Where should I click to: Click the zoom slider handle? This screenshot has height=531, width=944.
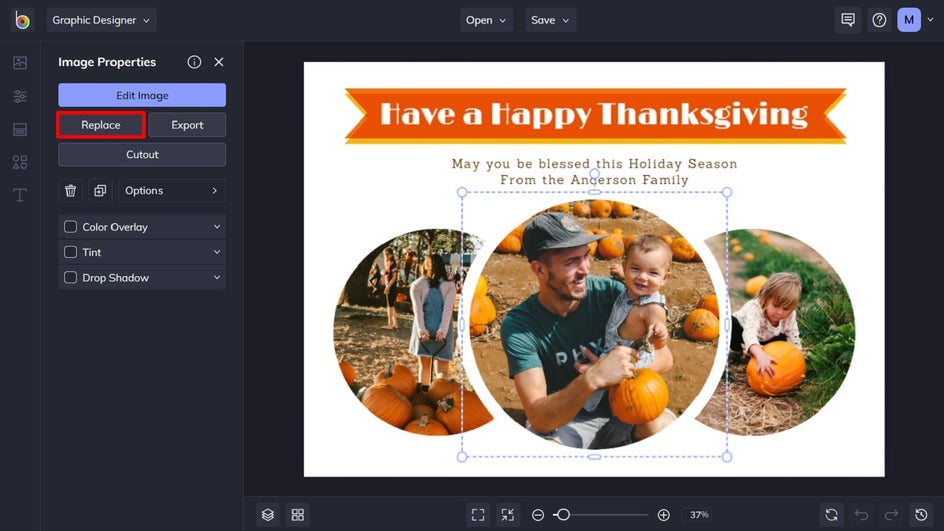(x=563, y=515)
